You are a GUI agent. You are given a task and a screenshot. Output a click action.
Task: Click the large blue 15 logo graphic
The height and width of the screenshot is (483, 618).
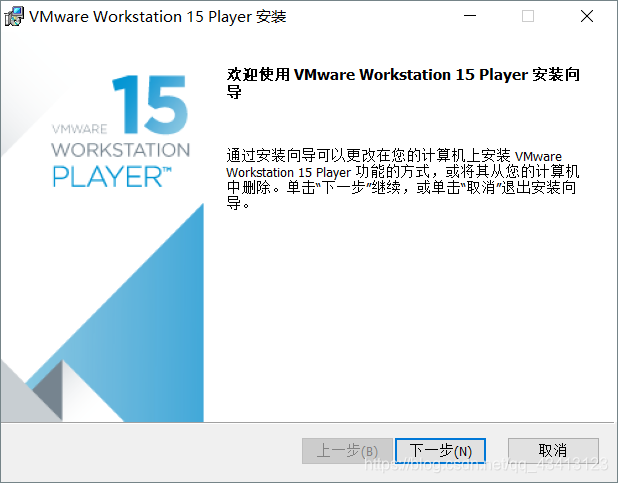click(150, 104)
